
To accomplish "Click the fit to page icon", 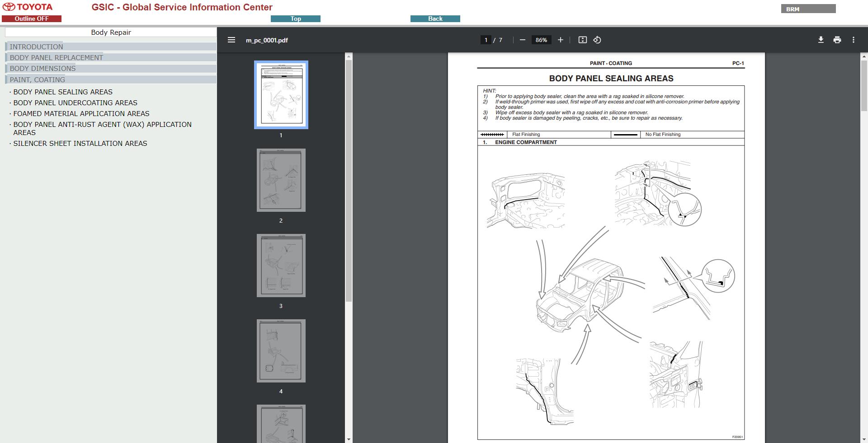I will point(582,40).
